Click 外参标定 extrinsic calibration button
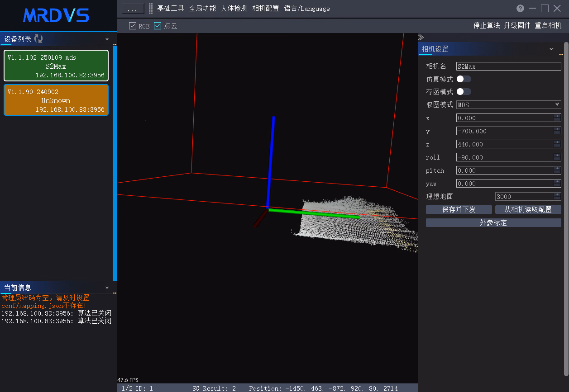Viewport: 569px width, 392px height. tap(493, 222)
